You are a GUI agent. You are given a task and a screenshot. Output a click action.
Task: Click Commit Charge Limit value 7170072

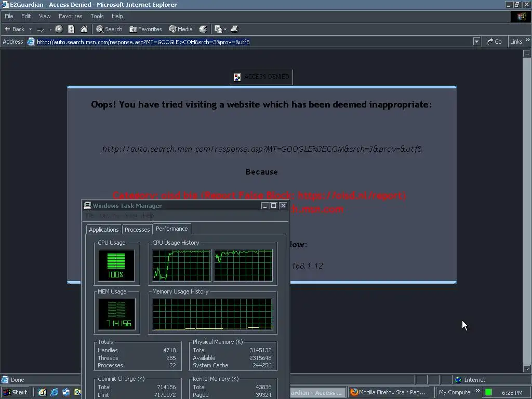165,395
